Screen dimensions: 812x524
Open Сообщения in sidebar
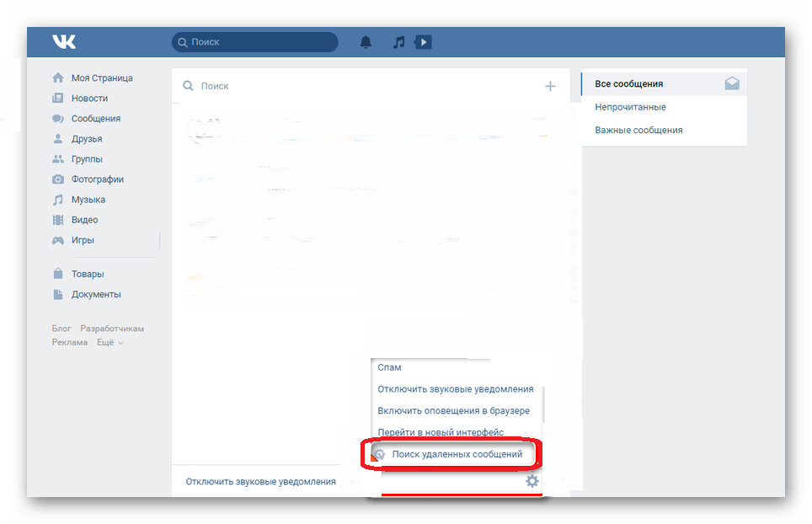(96, 119)
